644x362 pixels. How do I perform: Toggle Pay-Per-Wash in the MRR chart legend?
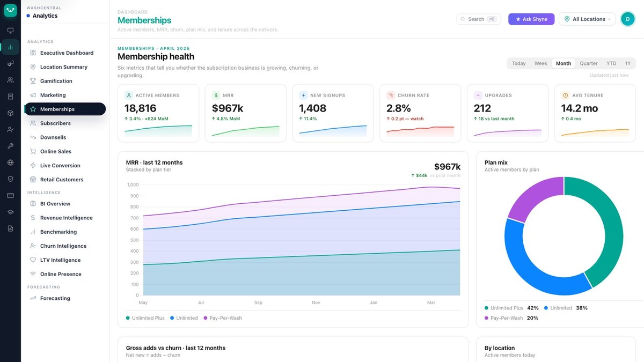pyautogui.click(x=223, y=318)
